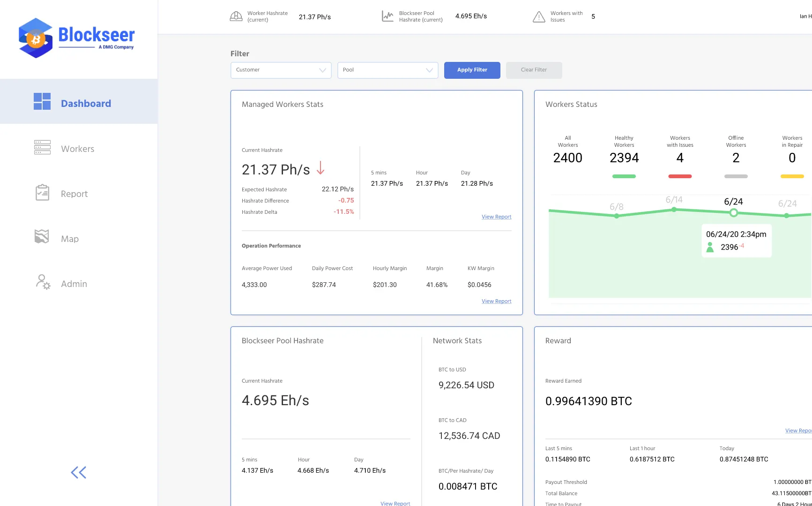812x506 pixels.
Task: Click the Blockseer Pool Hashrate chart icon
Action: [x=387, y=16]
